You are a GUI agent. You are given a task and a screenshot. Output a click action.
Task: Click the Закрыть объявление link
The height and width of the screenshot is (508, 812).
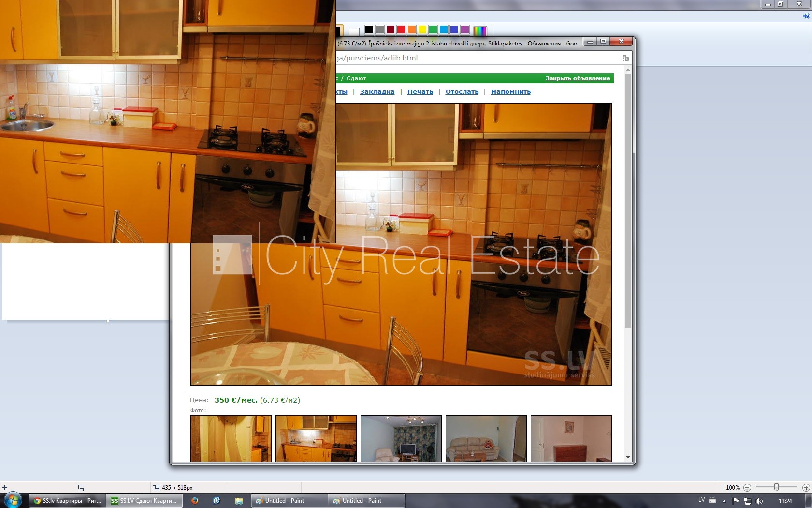(x=577, y=78)
